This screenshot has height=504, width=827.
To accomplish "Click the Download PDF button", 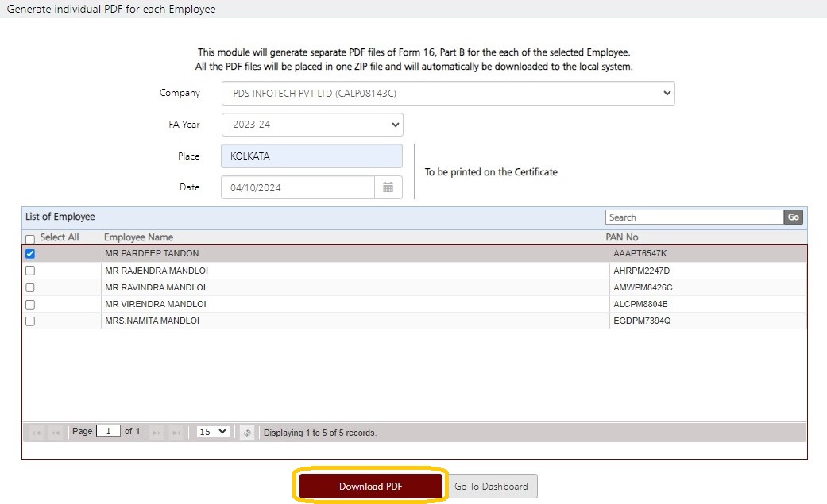I will point(371,486).
